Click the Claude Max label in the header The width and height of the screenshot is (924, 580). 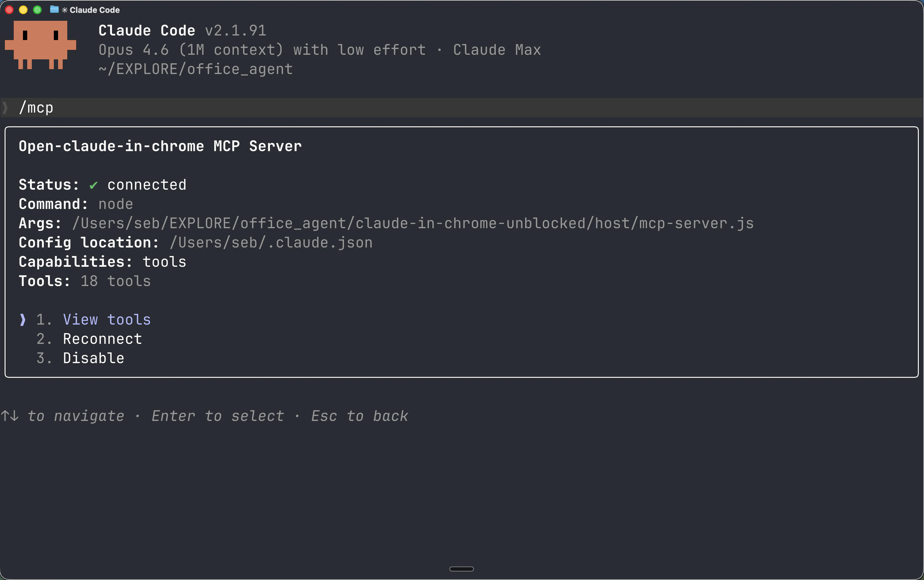(496, 50)
